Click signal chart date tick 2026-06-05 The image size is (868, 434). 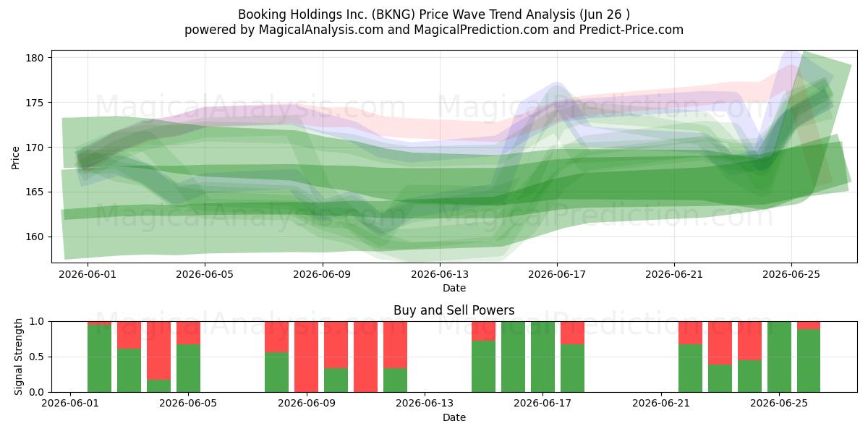tap(188, 404)
